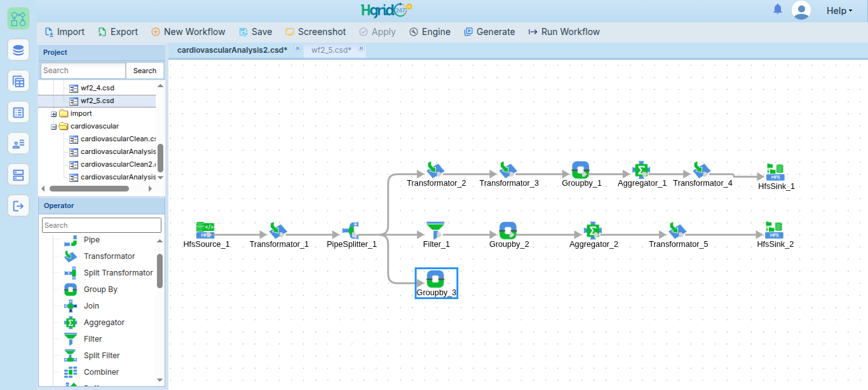868x390 pixels.
Task: Click the Export toolbar button
Action: click(x=118, y=32)
